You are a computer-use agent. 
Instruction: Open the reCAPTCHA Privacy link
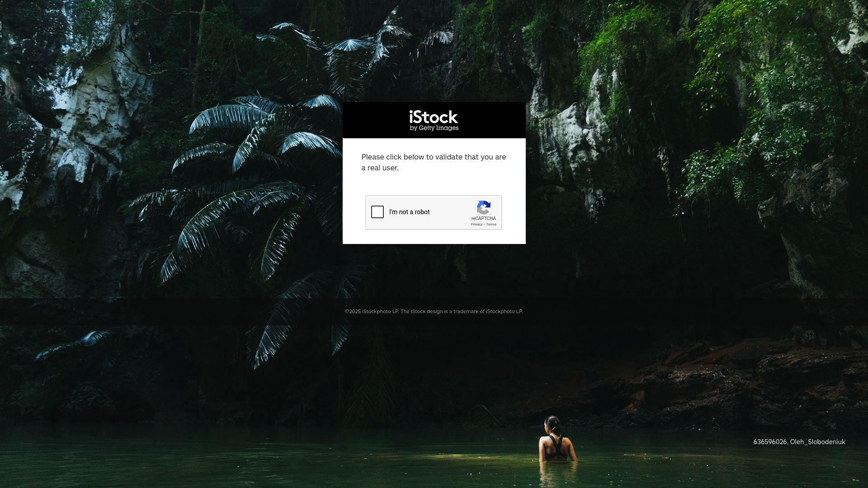coord(476,225)
